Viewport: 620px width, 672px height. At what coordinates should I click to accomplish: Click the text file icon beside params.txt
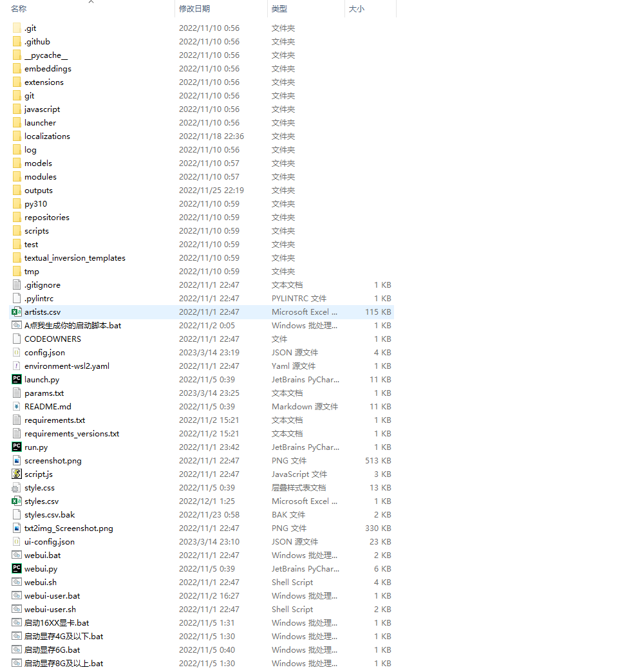(x=16, y=393)
